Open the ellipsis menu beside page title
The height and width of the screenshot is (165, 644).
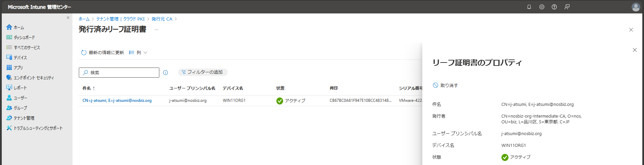[x=156, y=30]
